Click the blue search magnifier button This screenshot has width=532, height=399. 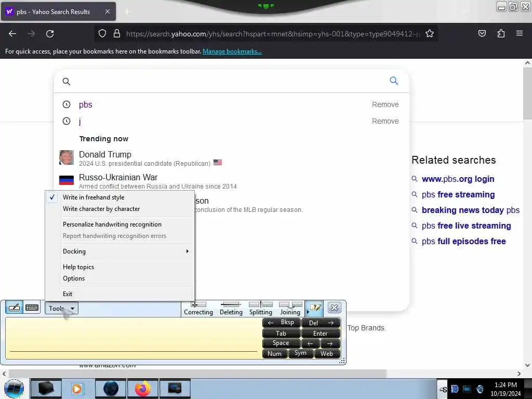[394, 81]
